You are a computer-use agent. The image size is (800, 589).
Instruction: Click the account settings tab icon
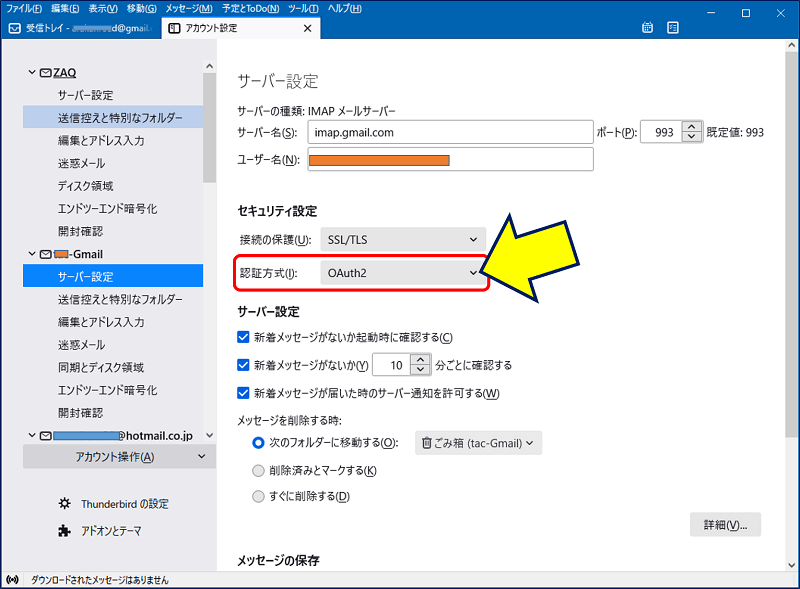pos(174,28)
